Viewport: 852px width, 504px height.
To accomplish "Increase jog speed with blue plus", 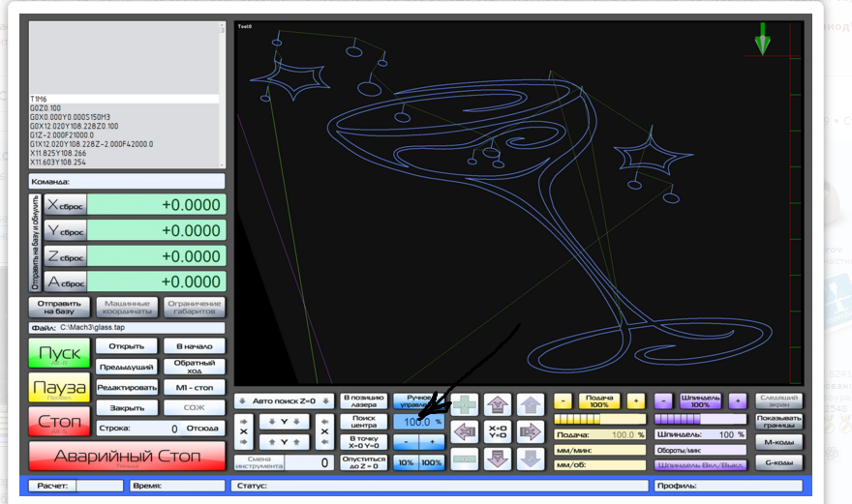I will (x=432, y=442).
